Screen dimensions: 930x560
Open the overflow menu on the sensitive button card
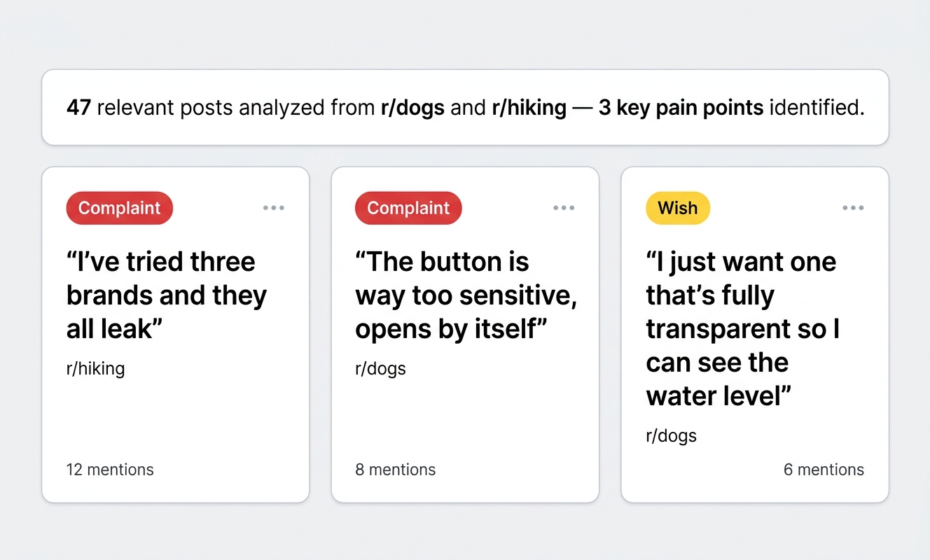(564, 207)
